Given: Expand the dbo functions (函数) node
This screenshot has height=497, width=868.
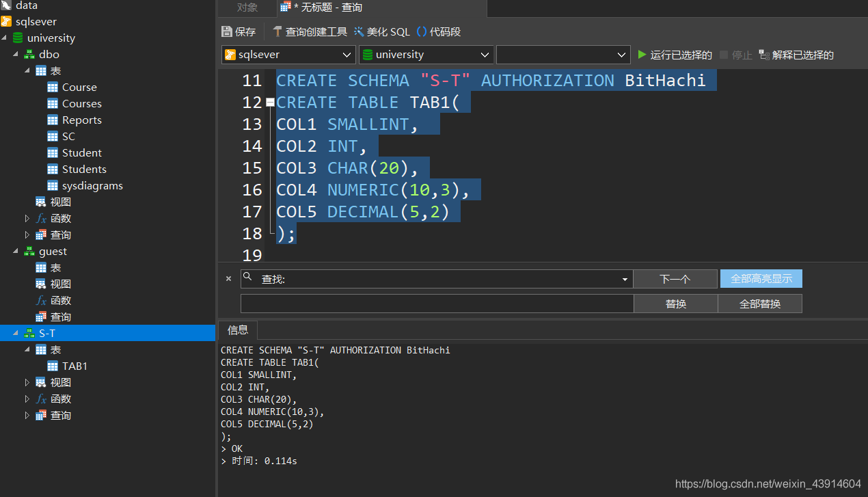Looking at the screenshot, I should 27,219.
